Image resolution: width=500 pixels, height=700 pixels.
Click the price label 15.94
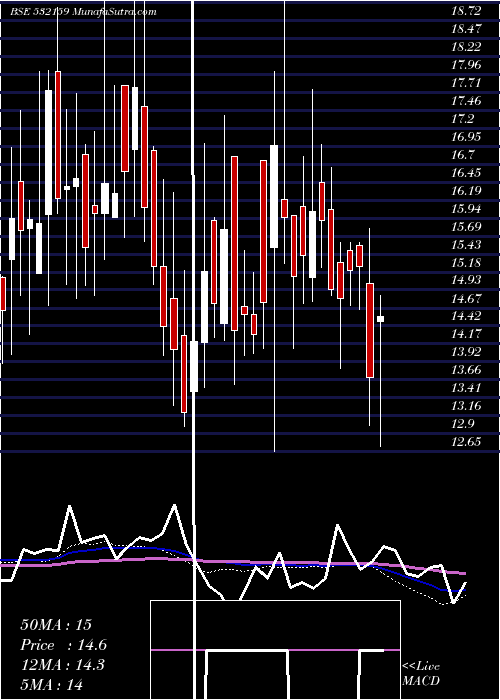[x=467, y=208]
